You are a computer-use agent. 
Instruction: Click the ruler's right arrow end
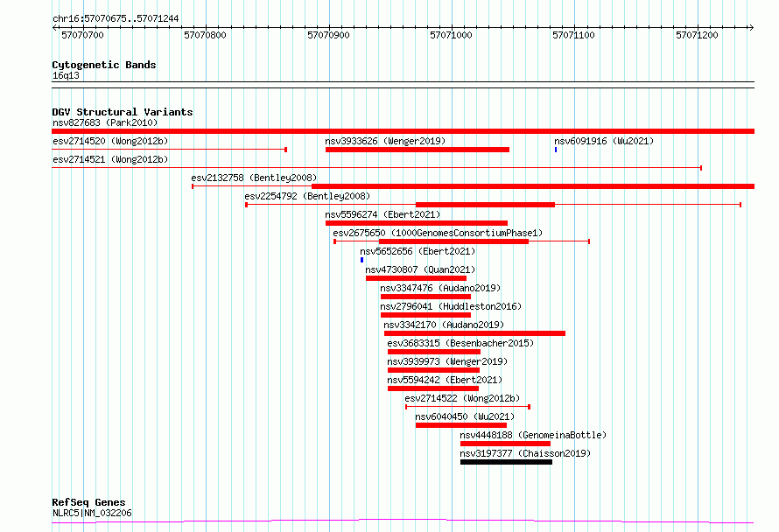point(751,27)
